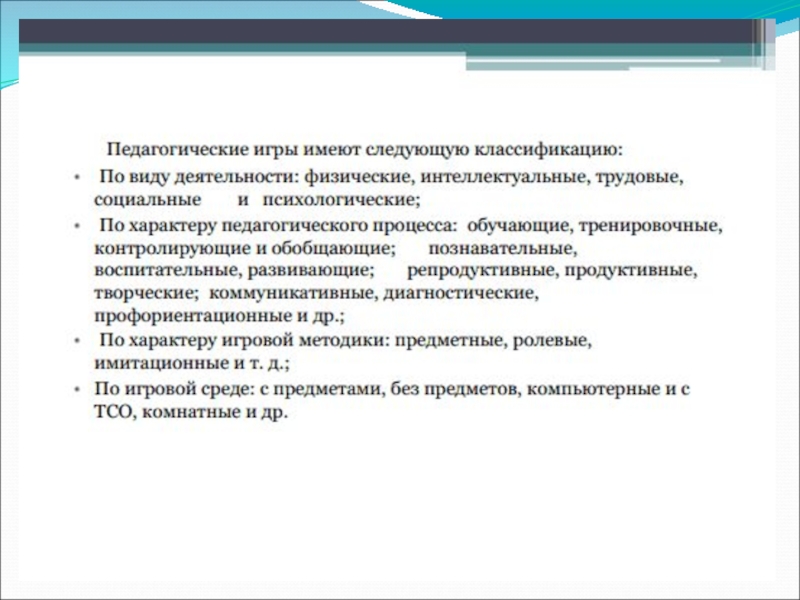Click the line 'имитационные и т. д.;'
The image size is (800, 600).
coord(192,363)
